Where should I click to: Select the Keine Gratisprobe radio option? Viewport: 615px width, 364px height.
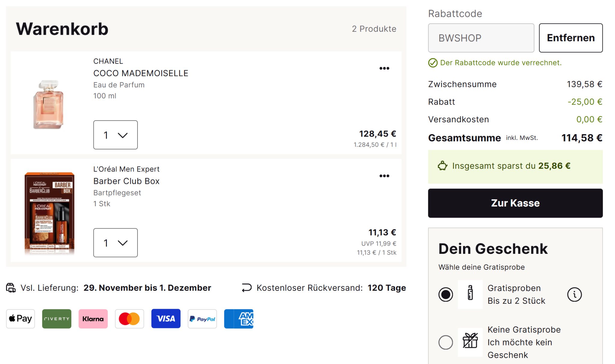[x=446, y=342]
